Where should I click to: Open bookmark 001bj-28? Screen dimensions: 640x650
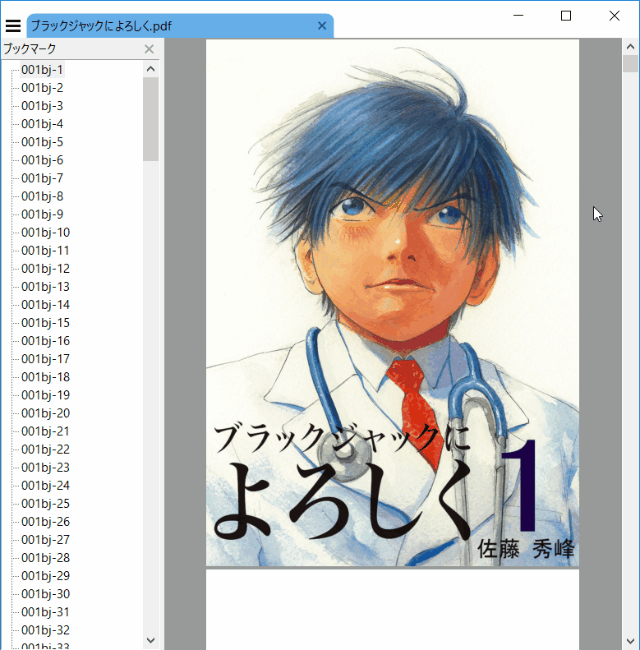(45, 558)
